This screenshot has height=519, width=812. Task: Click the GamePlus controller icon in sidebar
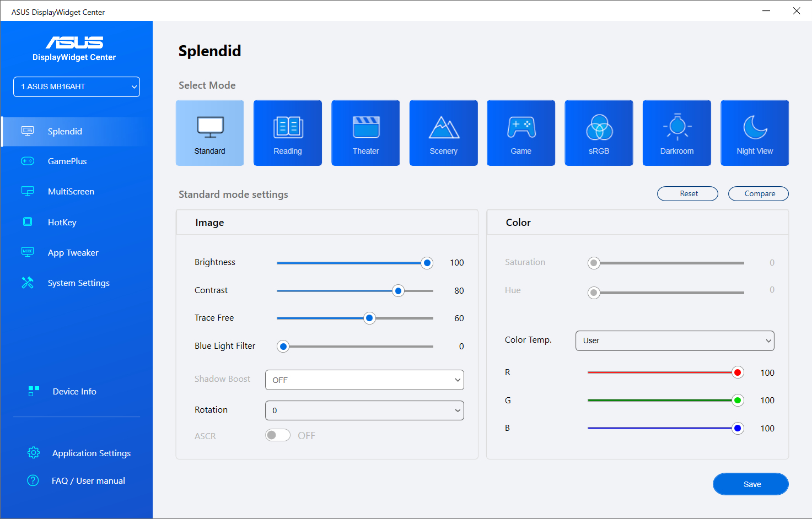28,161
